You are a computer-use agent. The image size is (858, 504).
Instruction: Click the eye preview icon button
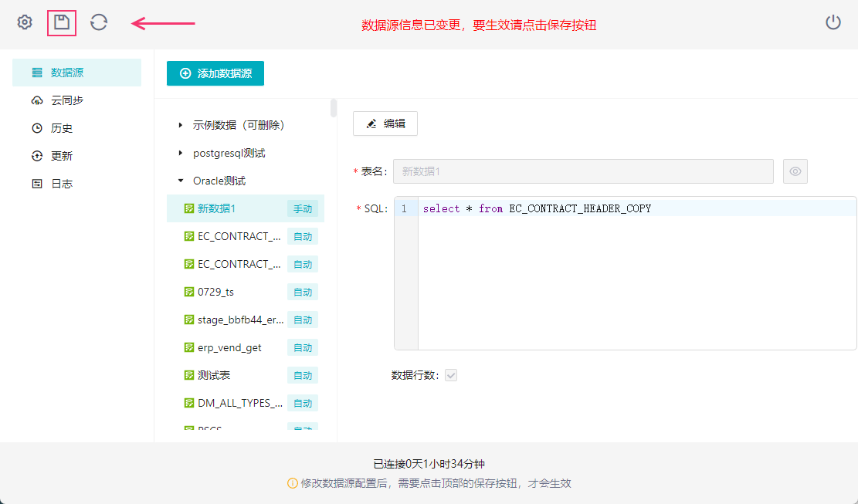(795, 171)
